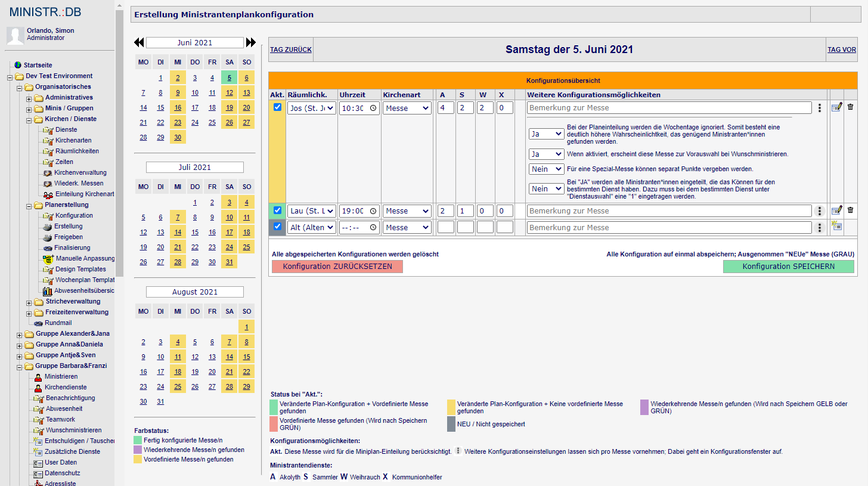Click the 10:30 time field

(359, 108)
